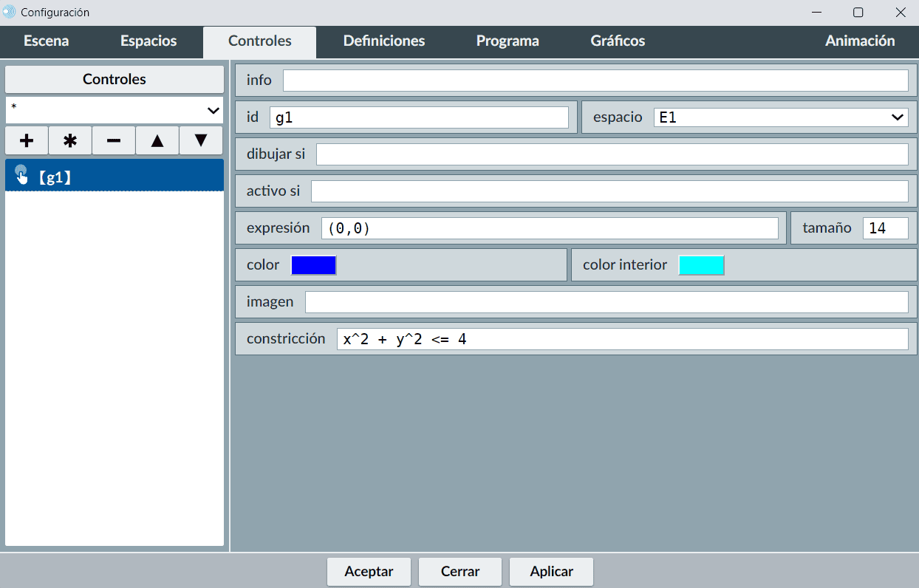Screen dimensions: 919x588
Task: Click the Aplicar button
Action: [x=551, y=571]
